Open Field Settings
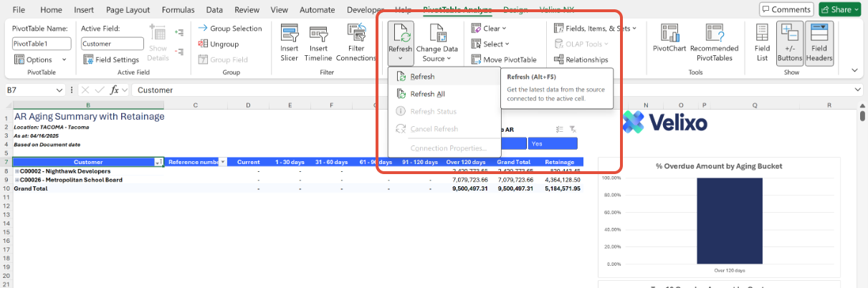Screen dimensions: 868x288 click(110, 59)
